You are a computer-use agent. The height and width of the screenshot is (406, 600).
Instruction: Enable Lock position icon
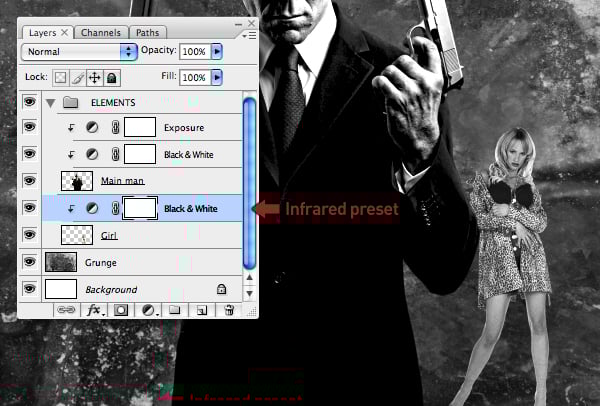click(x=95, y=78)
